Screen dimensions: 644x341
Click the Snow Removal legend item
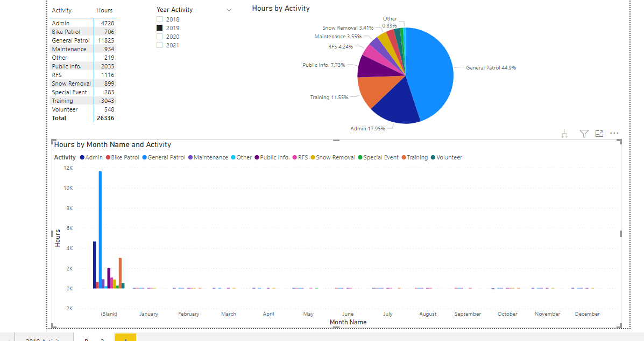coord(332,157)
